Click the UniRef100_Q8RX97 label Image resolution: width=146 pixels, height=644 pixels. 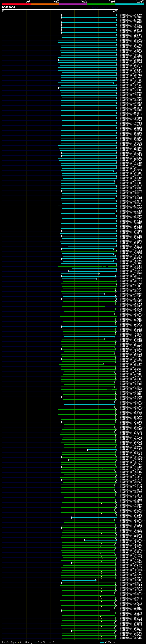131,216
